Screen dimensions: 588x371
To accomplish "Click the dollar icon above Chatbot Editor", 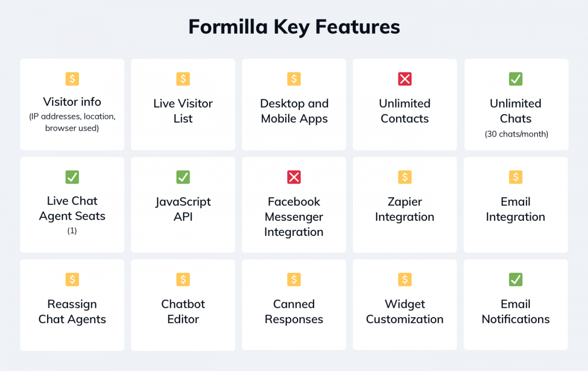I will (183, 279).
